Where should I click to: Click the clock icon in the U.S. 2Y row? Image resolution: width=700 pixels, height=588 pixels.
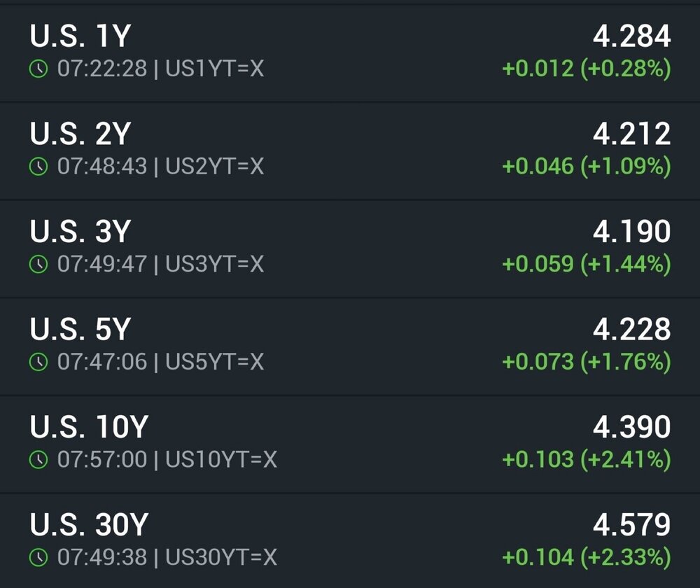click(39, 166)
